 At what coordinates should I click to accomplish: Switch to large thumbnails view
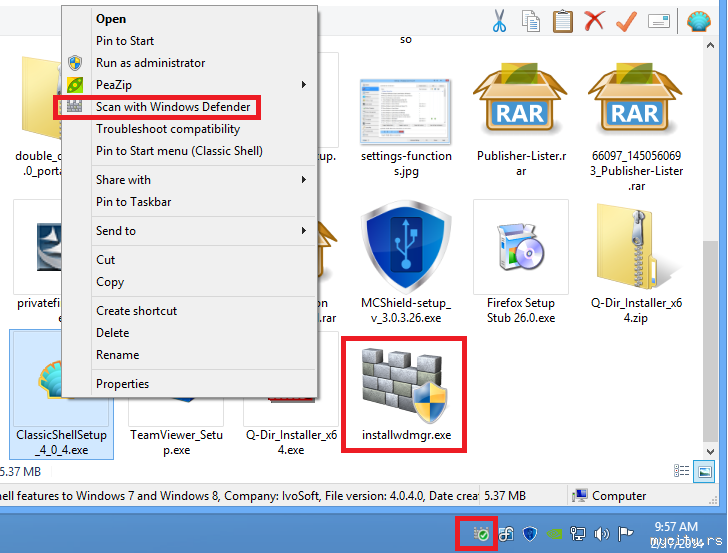pos(705,471)
